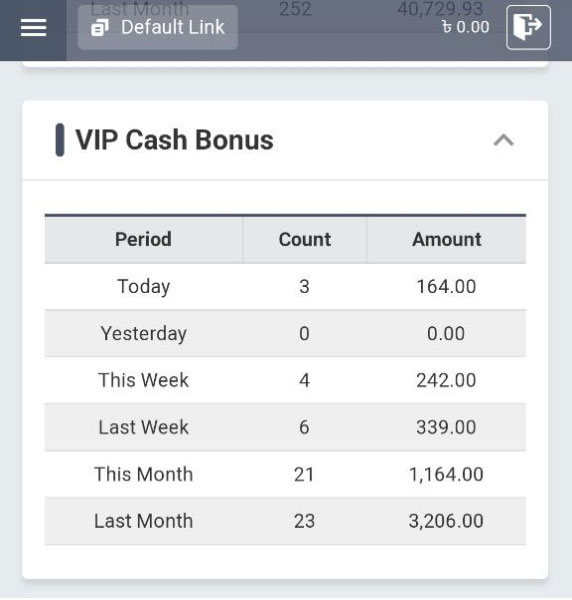This screenshot has height=600, width=572.
Task: Select the This Month row label
Action: [143, 474]
